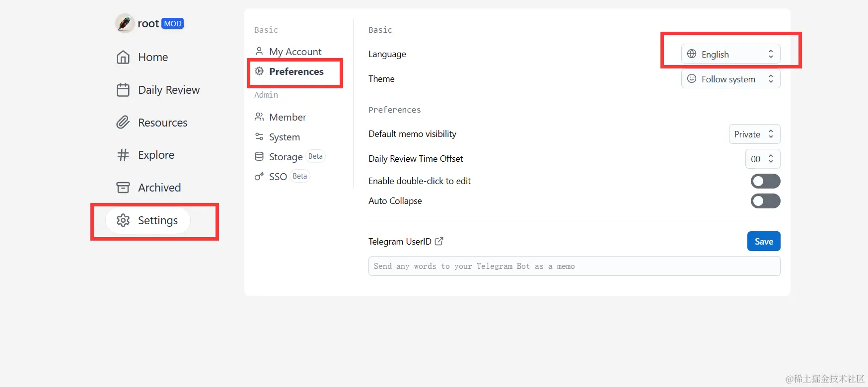Click the My Account person icon
This screenshot has height=387, width=868.
point(259,51)
